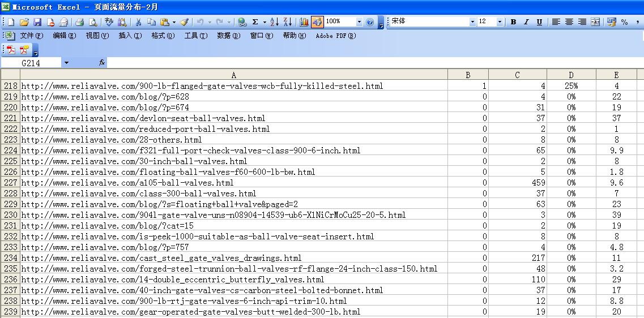The height and width of the screenshot is (318, 644).
Task: Toggle italic formatting
Action: click(x=526, y=22)
